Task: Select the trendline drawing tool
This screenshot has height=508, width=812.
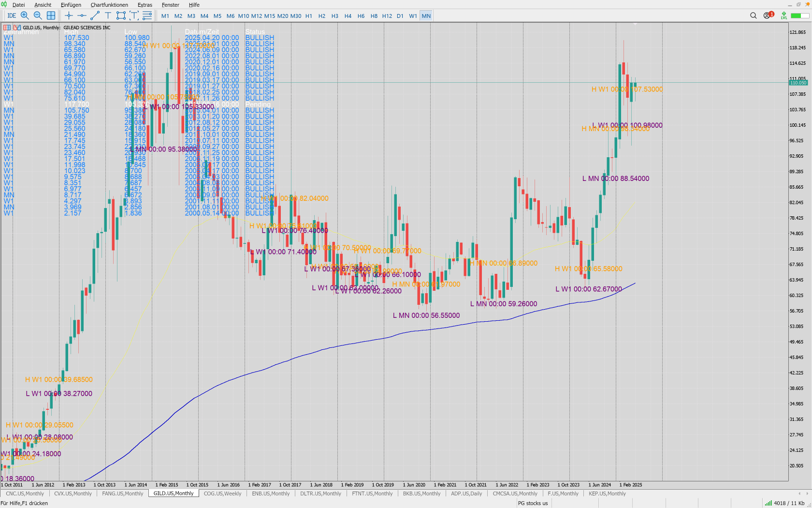Action: click(95, 16)
